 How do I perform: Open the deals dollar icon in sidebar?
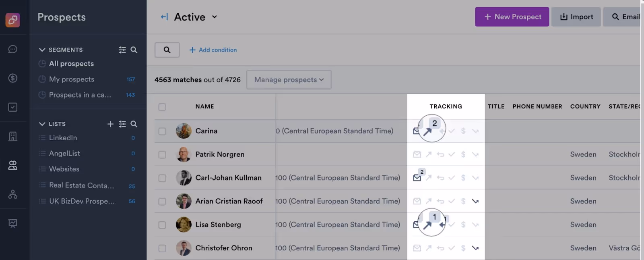[x=13, y=78]
